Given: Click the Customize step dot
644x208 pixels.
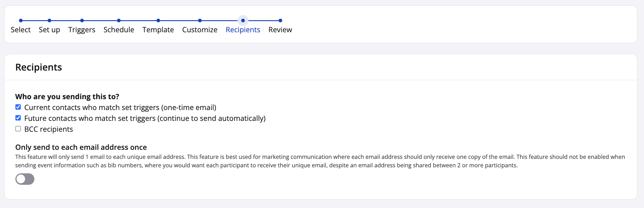Looking at the screenshot, I should [x=200, y=20].
